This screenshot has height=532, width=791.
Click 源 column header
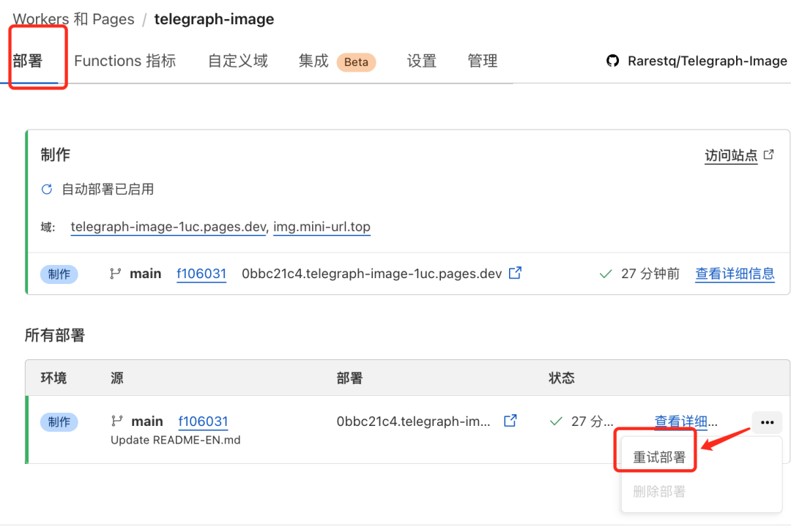click(117, 378)
